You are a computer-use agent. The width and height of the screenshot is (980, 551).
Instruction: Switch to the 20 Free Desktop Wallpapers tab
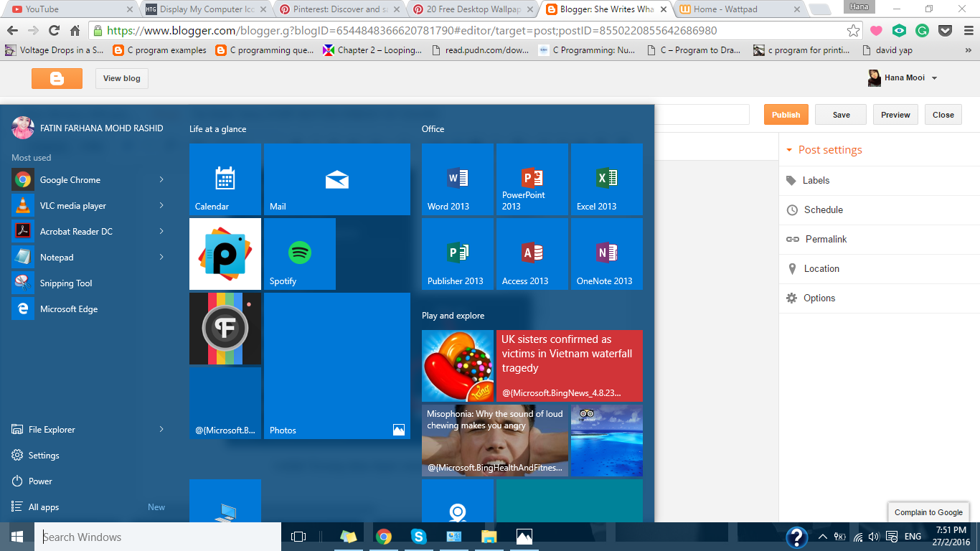point(474,9)
